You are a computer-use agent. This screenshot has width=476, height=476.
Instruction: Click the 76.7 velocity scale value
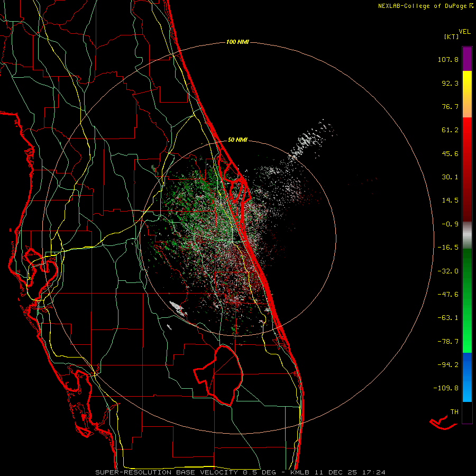[450, 106]
